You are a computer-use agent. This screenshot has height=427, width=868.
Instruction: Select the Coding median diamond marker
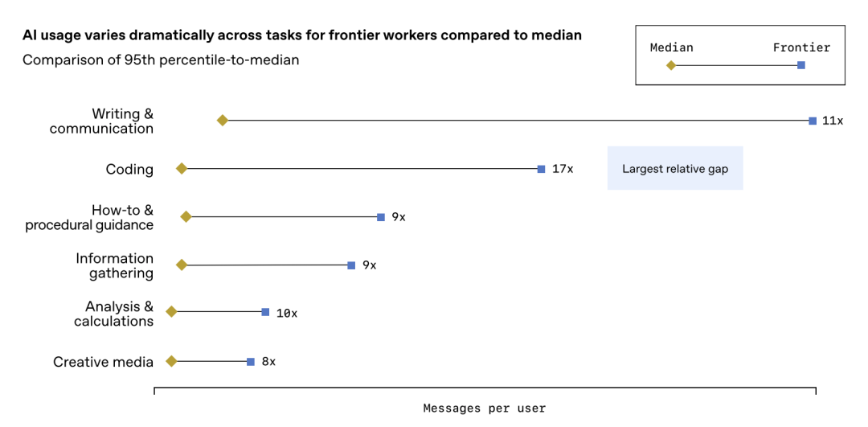click(182, 169)
